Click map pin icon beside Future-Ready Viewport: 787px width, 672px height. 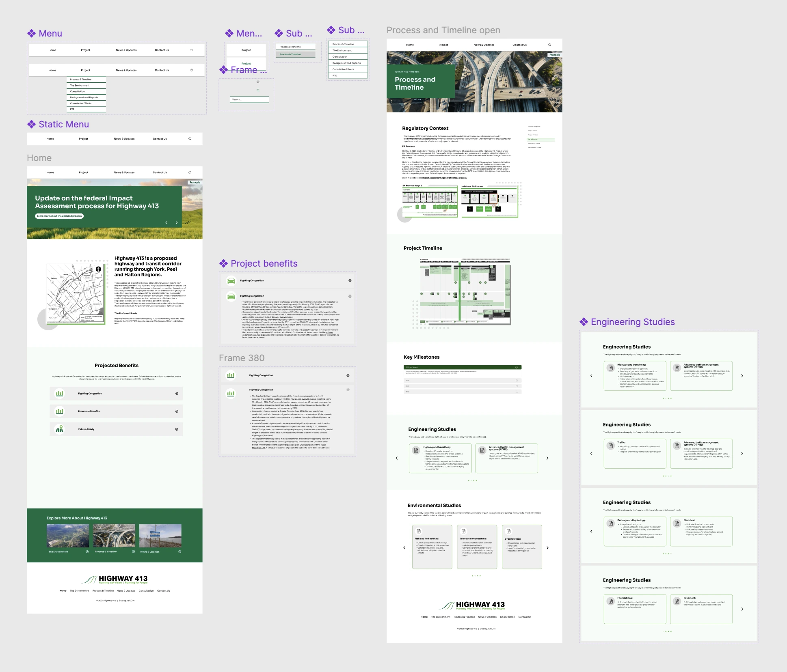pos(60,429)
